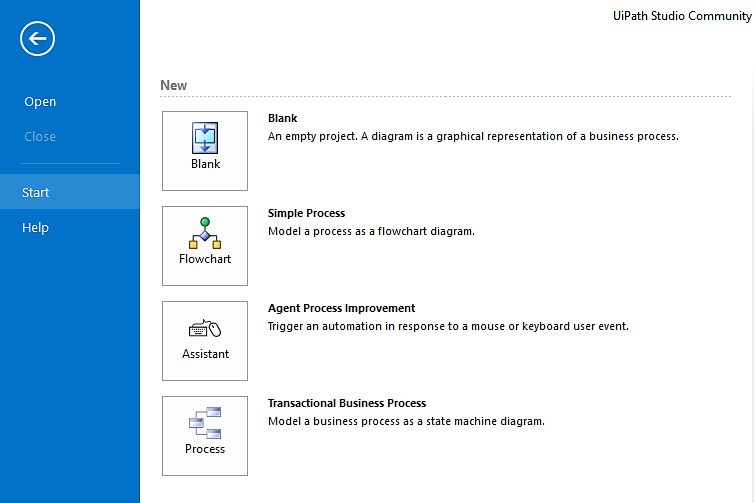Click the Assistant tile label text
754x503 pixels.
[205, 354]
